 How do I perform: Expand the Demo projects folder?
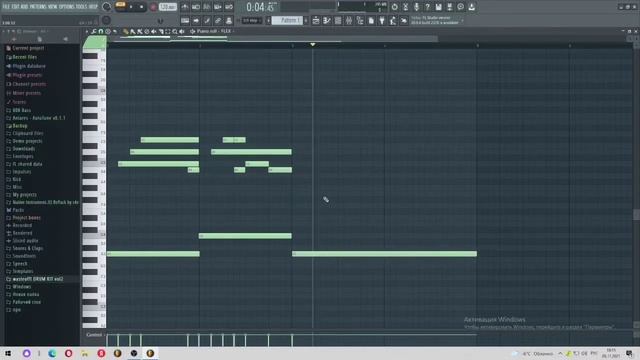coord(24,141)
